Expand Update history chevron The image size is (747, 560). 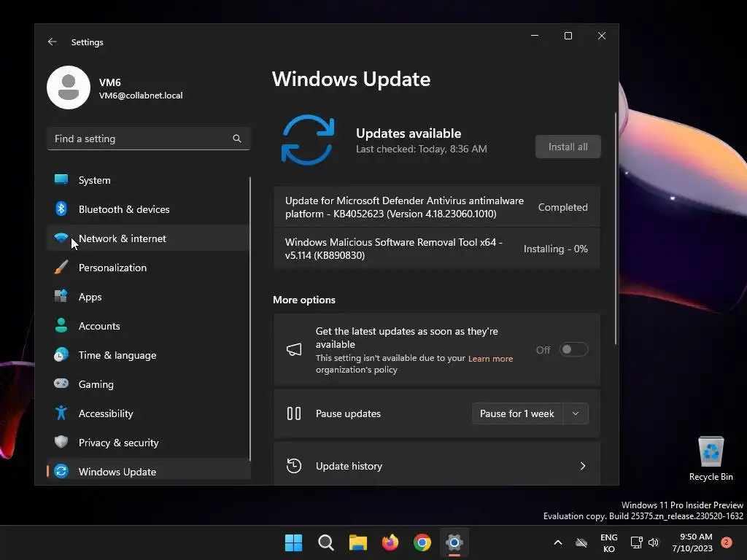click(x=583, y=466)
